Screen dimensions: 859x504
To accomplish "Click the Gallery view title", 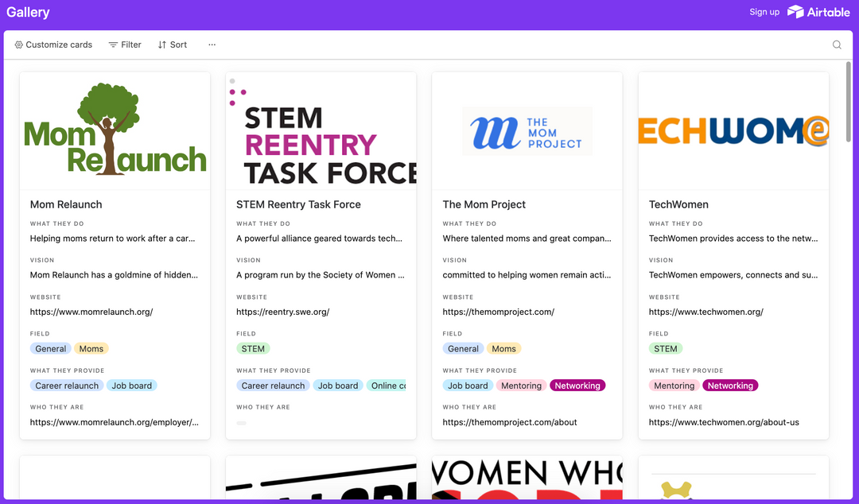I will (x=28, y=12).
